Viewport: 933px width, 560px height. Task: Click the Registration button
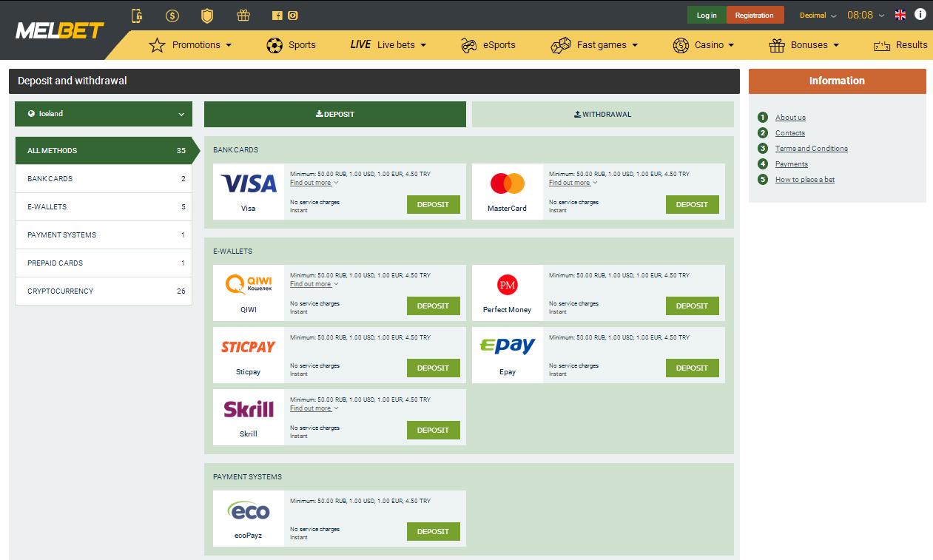point(755,15)
